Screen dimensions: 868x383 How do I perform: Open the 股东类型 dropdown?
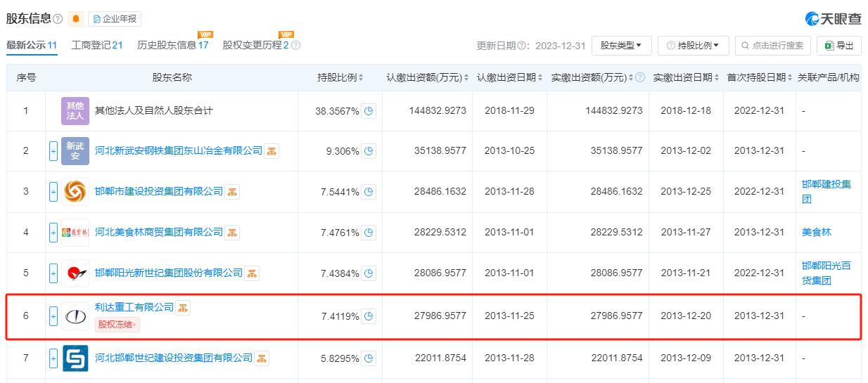[621, 46]
